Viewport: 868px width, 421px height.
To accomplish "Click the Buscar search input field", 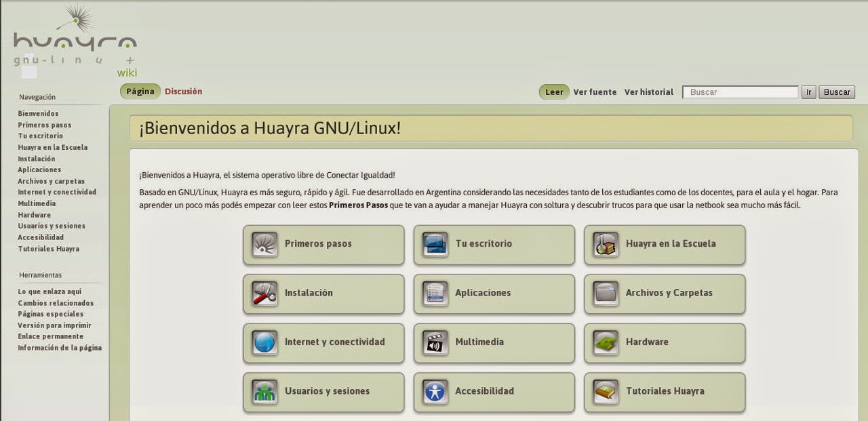I will [741, 92].
